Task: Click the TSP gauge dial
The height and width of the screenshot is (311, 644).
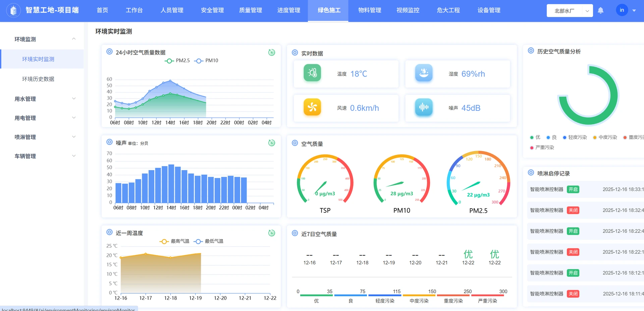Action: pyautogui.click(x=325, y=179)
